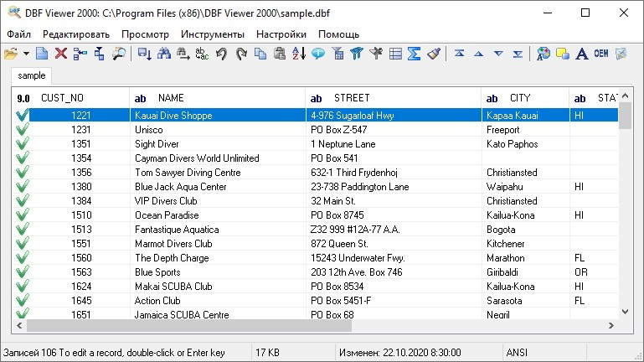Select the sample tab

32,75
